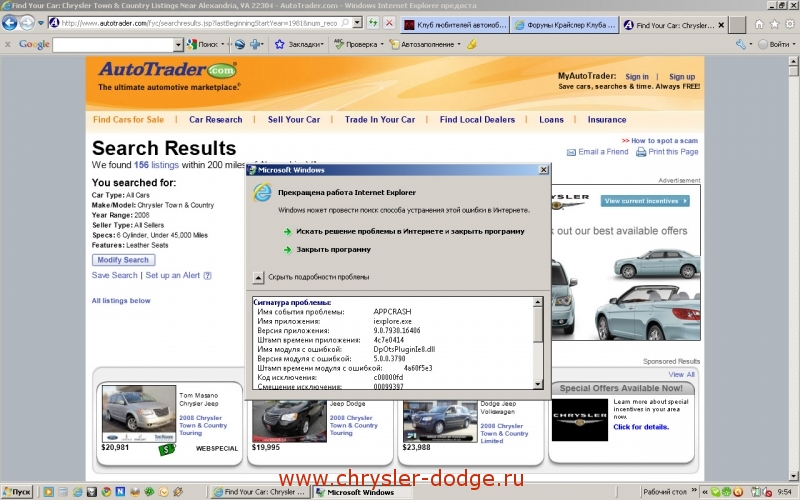Image resolution: width=800 pixels, height=500 pixels.
Task: Click the Save Search link
Action: click(115, 276)
